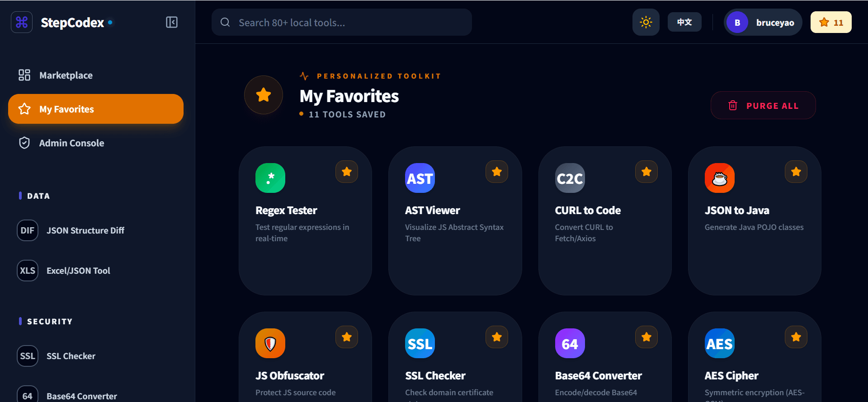
Task: Open the favorites count badge showing 11
Action: (831, 22)
